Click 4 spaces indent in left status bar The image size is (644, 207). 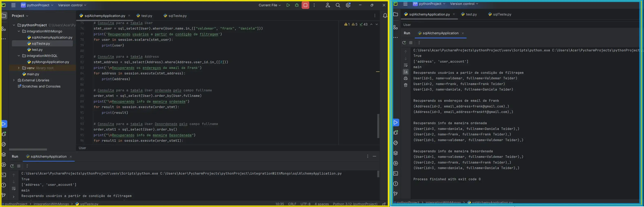(322, 204)
